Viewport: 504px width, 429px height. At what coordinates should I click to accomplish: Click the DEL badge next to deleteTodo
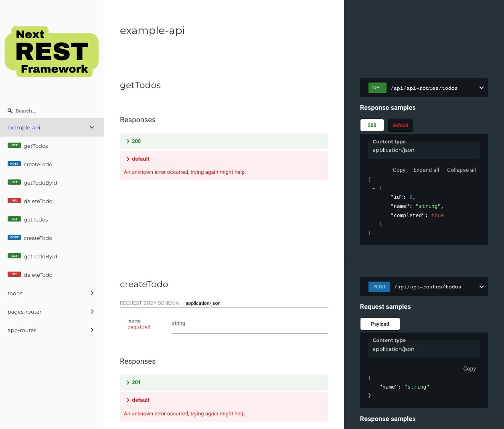coord(14,201)
